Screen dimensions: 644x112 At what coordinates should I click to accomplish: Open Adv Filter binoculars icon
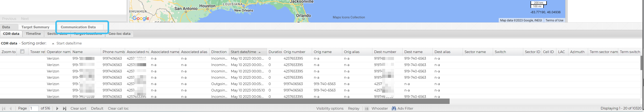tap(393, 108)
